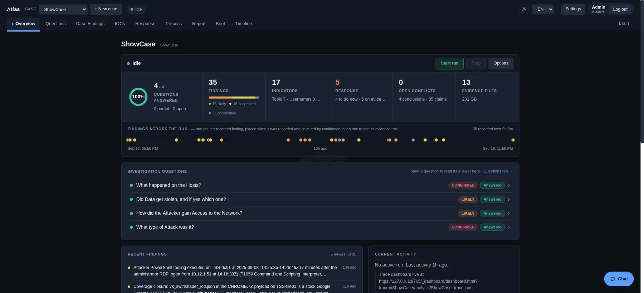Follow the 'Questions tab →' link
Screen dimensions: 644x293
498,171
